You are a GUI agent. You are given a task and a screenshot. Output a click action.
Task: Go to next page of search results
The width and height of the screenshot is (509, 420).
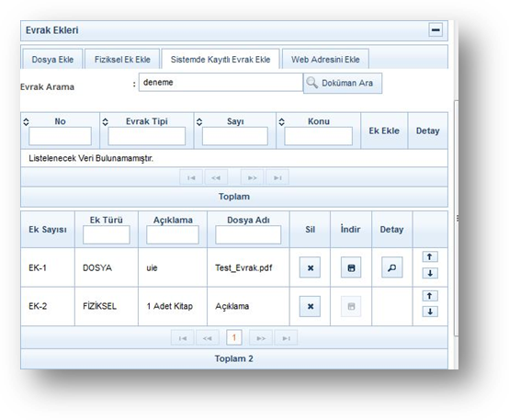point(253,177)
